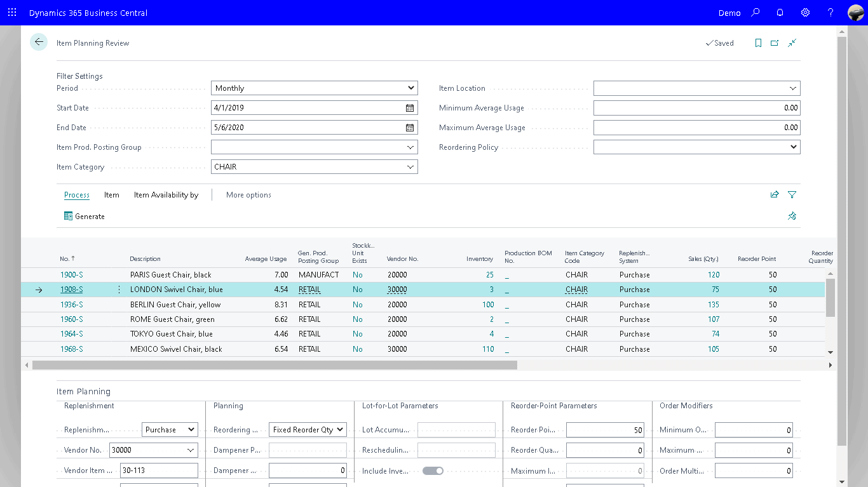The height and width of the screenshot is (487, 868).
Task: Move the list horizontal scrollbar
Action: 275,365
